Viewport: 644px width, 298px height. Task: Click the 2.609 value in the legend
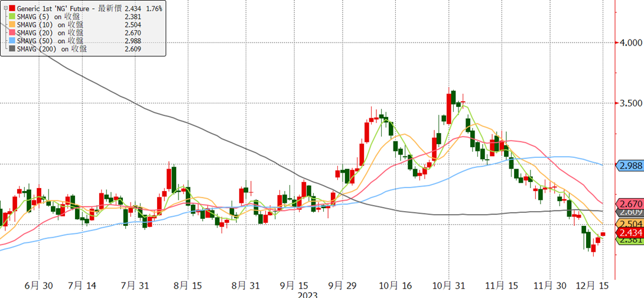tap(133, 49)
